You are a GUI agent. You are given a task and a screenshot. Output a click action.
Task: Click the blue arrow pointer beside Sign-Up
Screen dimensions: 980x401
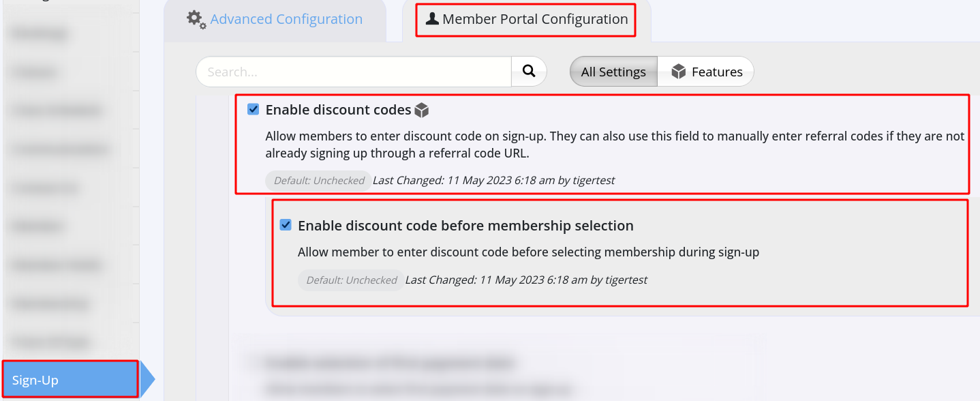(147, 379)
